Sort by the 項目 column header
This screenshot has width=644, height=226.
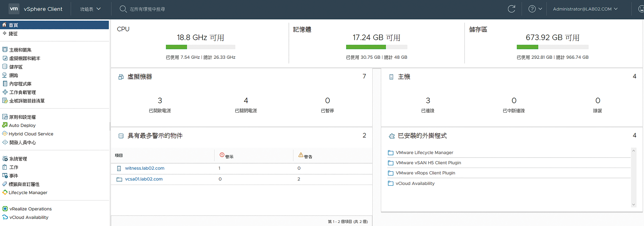(x=119, y=155)
